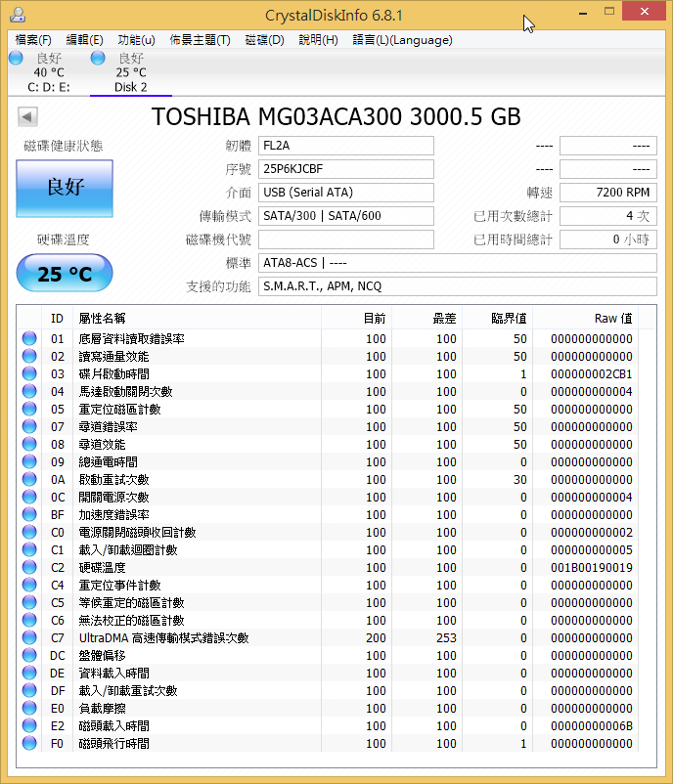673x784 pixels.
Task: Click the blue status icon for attribute 04
Action: (29, 391)
